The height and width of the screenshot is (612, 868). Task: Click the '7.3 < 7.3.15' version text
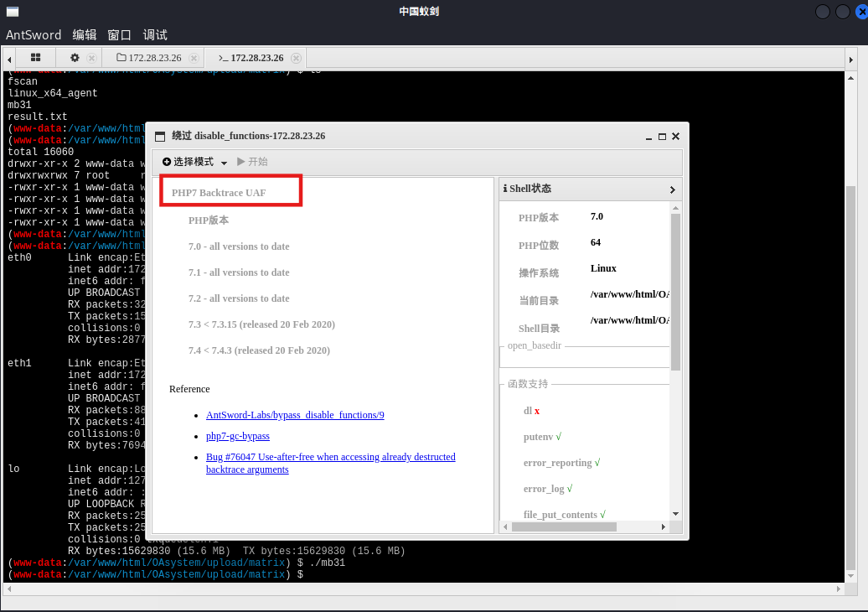click(x=261, y=324)
